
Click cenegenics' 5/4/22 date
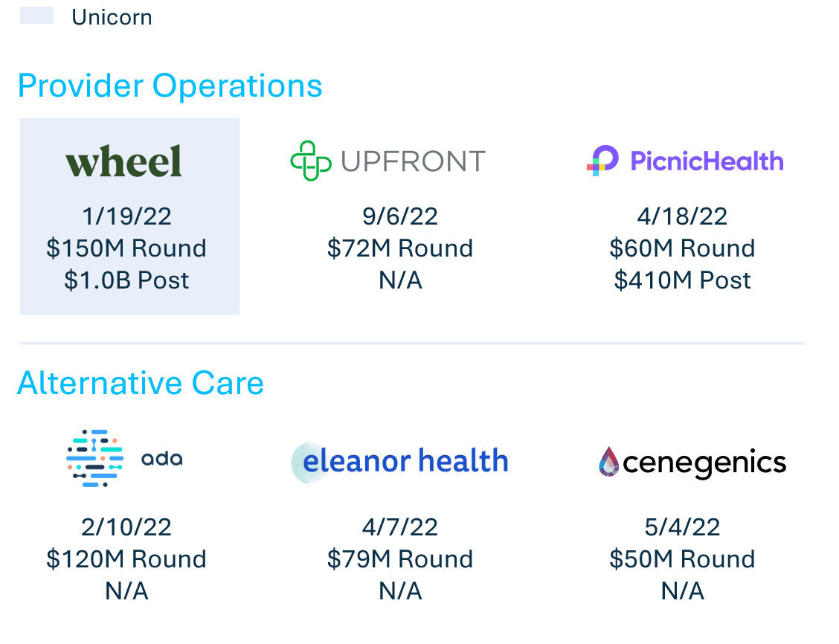tap(682, 527)
